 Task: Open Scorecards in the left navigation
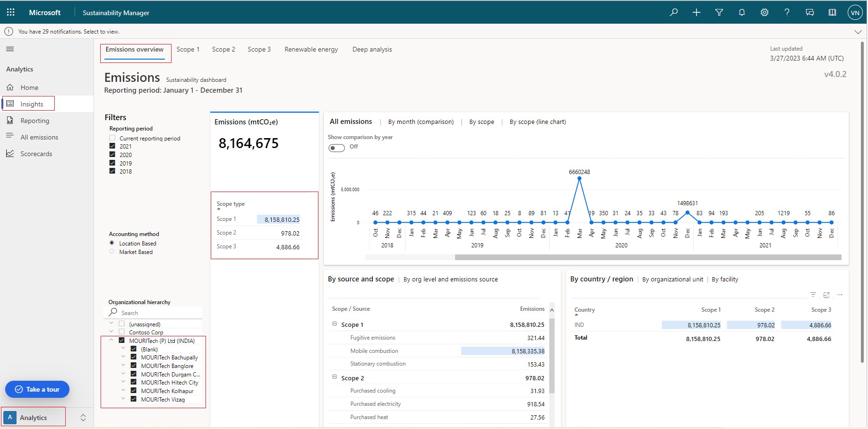(x=36, y=154)
